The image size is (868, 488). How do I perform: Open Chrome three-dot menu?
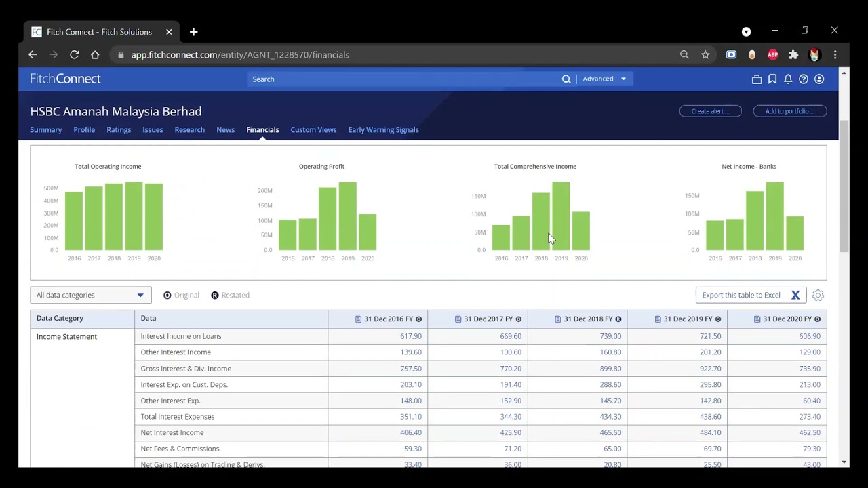tap(835, 54)
